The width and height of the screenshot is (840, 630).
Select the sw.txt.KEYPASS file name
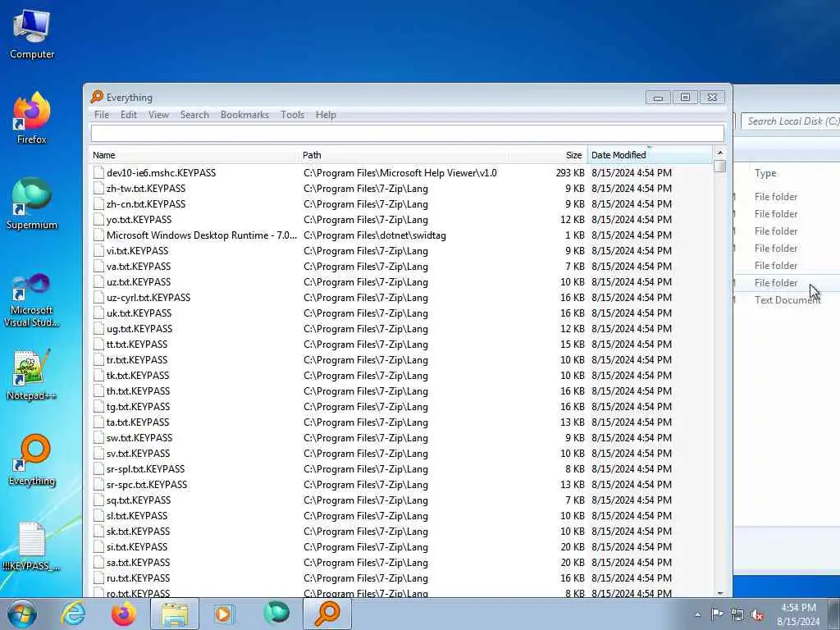tap(139, 438)
